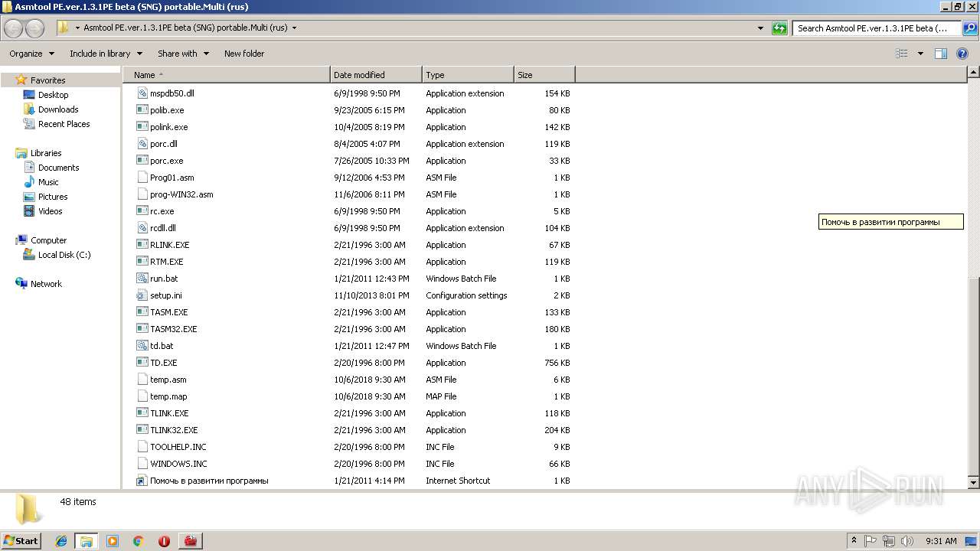The width and height of the screenshot is (980, 551).
Task: Select mspdb50.dll file icon
Action: 142,93
